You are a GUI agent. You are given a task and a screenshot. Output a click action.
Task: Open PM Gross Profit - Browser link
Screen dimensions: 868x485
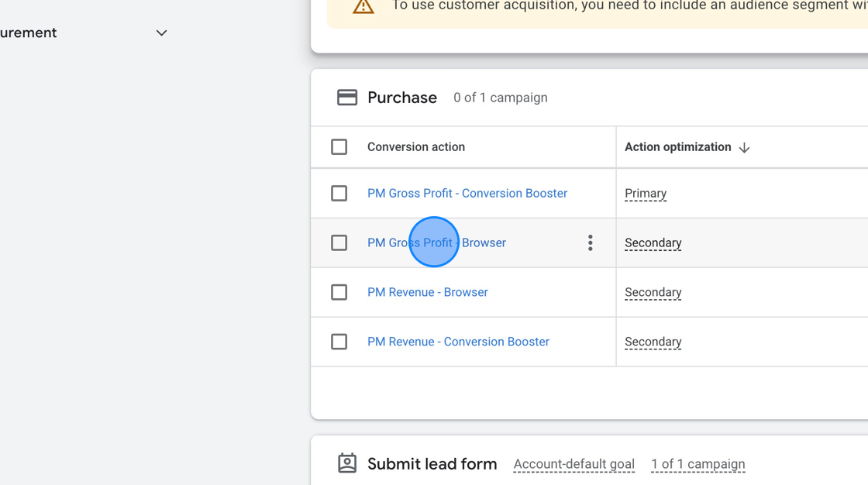pos(437,242)
